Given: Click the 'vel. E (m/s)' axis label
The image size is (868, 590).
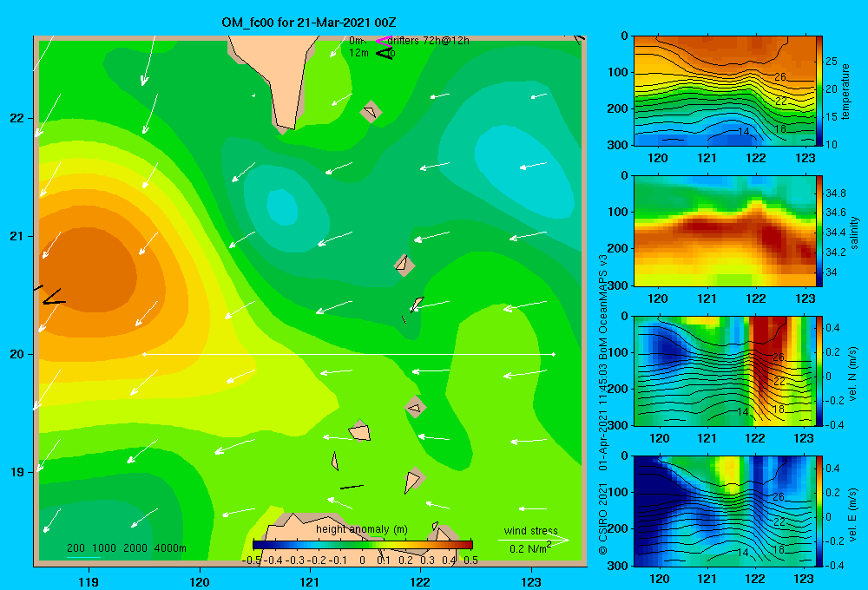Looking at the screenshot, I should click(853, 515).
